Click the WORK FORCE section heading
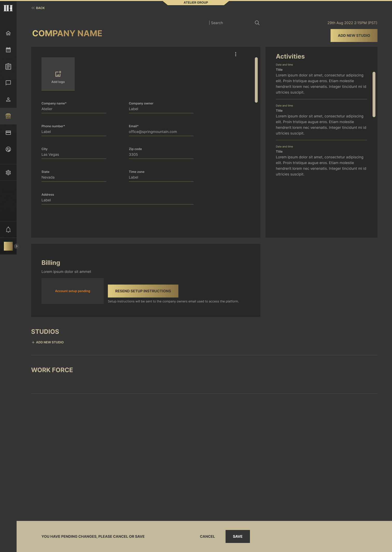The width and height of the screenshot is (392, 552). [52, 370]
